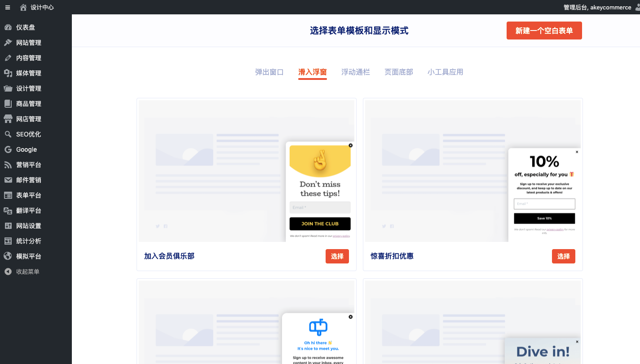The height and width of the screenshot is (364, 640).
Task: Click 选择 for 惊喜折扣优惠 template
Action: tap(564, 256)
